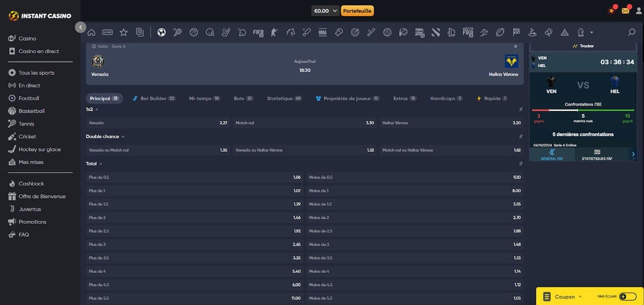Switch to the Principal tab
644x305 pixels.
click(x=104, y=99)
